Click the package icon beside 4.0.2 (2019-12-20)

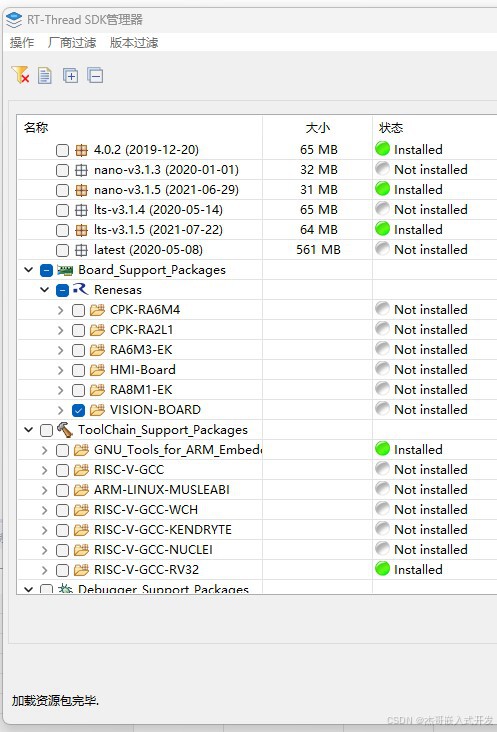coord(81,150)
